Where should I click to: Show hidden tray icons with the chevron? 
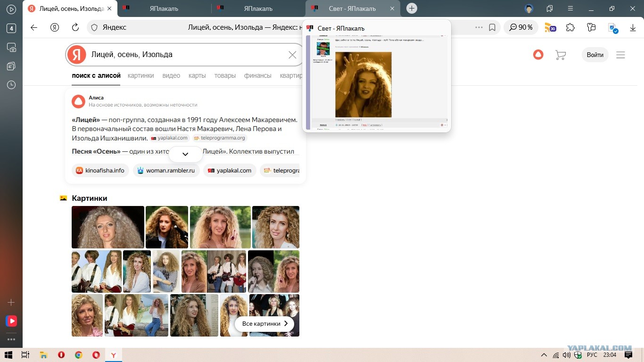pos(544,355)
